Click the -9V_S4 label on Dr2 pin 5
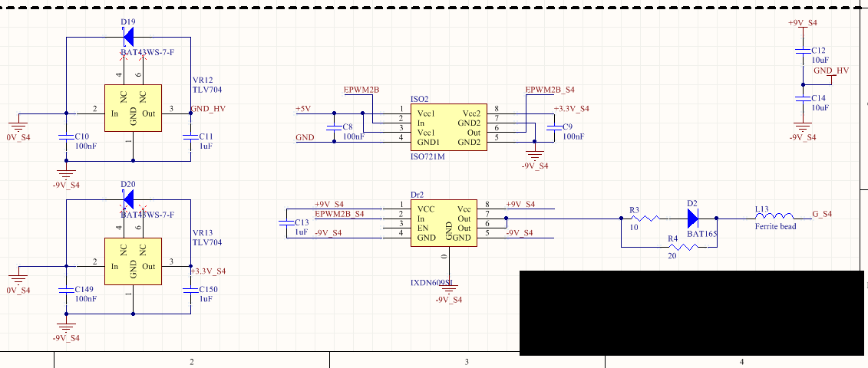The width and height of the screenshot is (868, 368). 520,233
